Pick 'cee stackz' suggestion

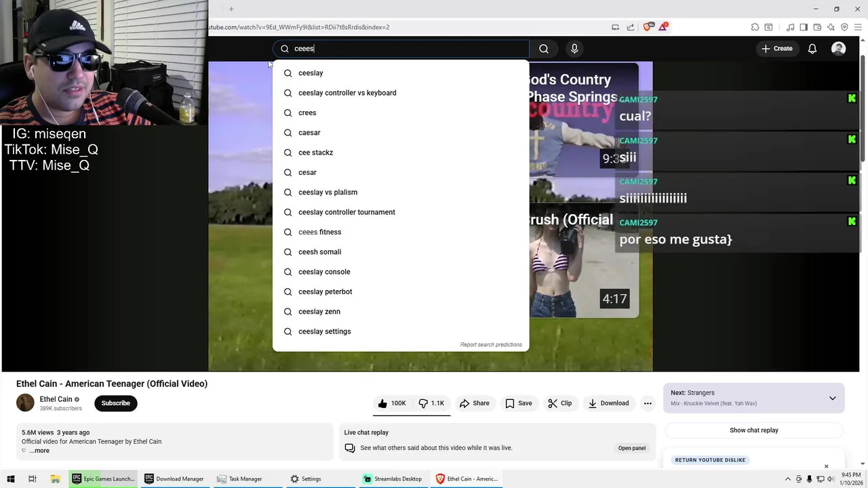pyautogui.click(x=400, y=152)
